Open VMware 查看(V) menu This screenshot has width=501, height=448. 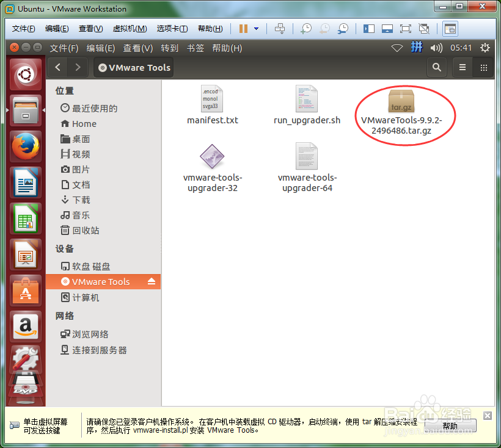tap(91, 29)
